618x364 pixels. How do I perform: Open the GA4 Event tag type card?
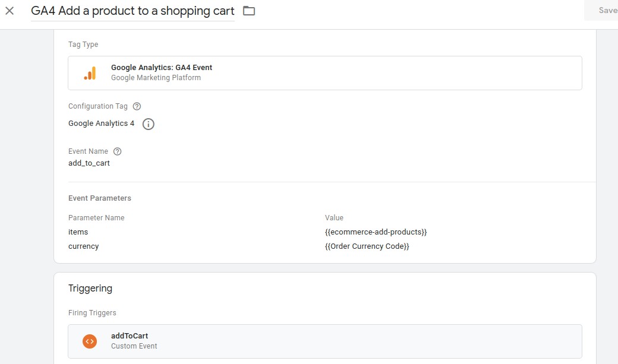324,73
